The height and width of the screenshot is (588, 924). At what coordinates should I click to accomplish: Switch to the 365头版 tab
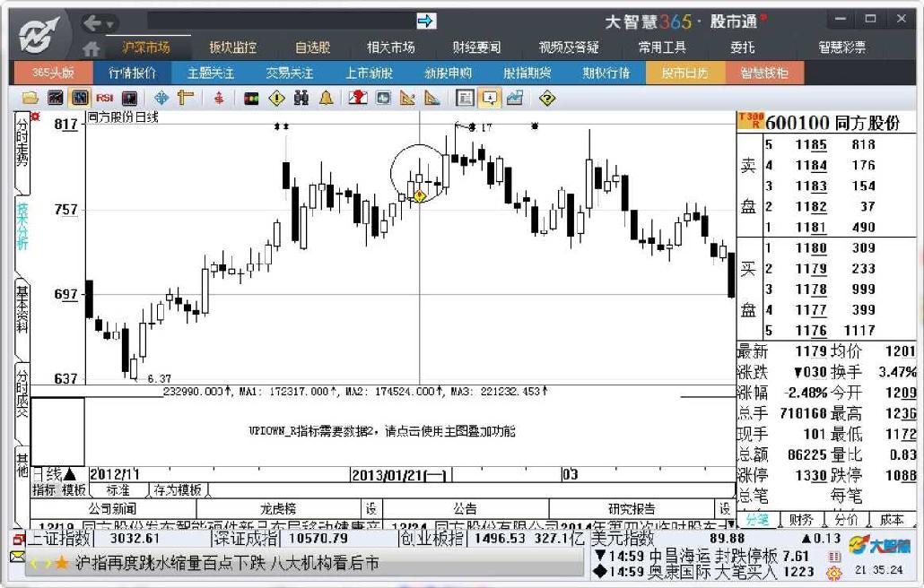coord(53,73)
